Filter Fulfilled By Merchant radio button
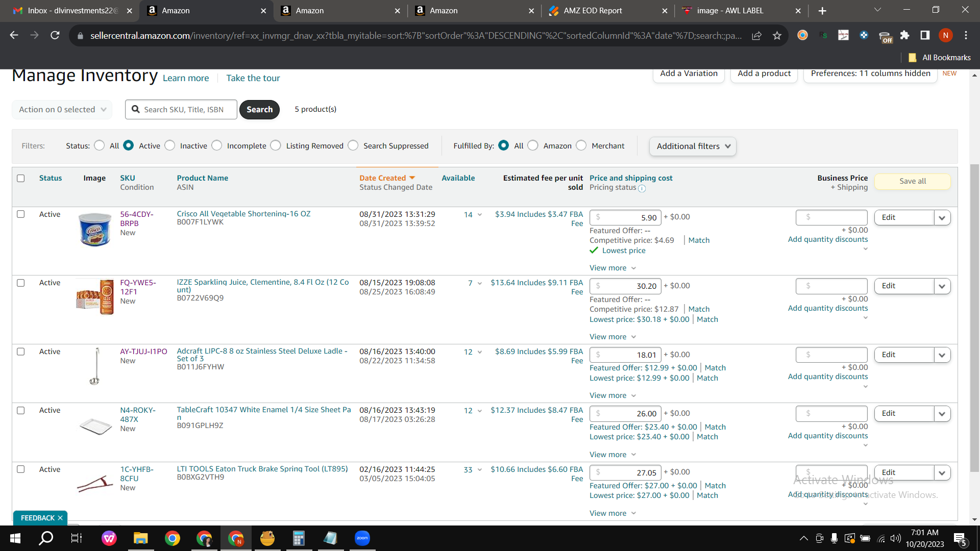This screenshot has height=551, width=980. [581, 146]
